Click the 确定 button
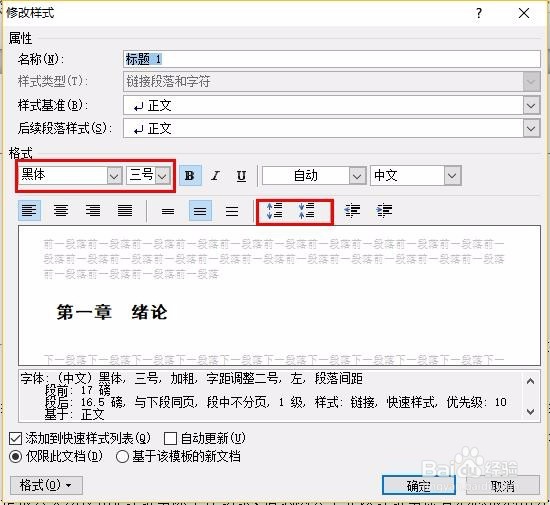This screenshot has width=550, height=505. pyautogui.click(x=418, y=486)
